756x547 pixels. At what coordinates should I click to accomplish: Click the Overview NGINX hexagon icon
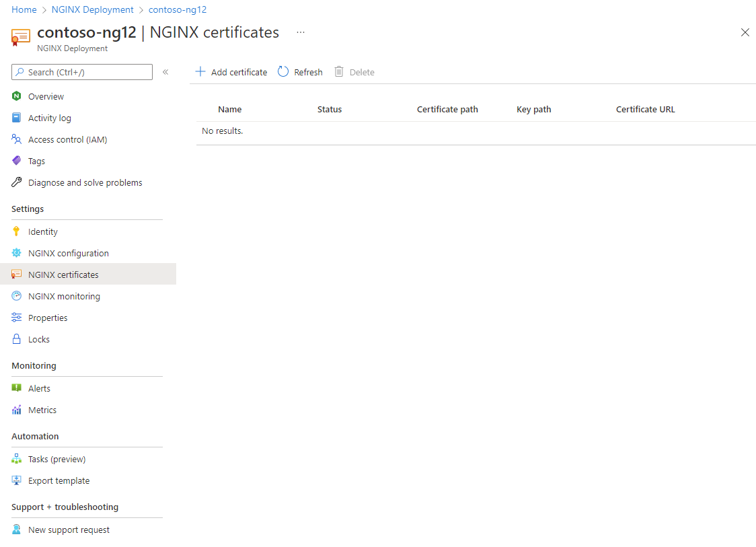point(16,96)
